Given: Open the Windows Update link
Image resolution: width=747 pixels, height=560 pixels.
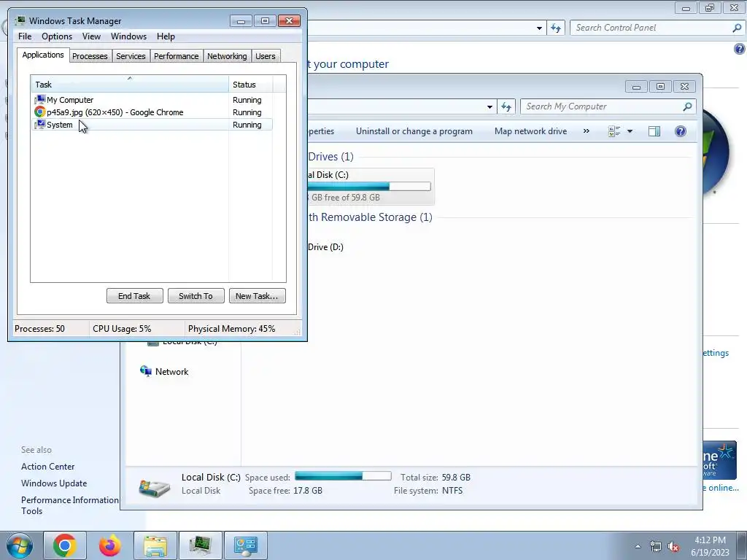Looking at the screenshot, I should click(x=54, y=483).
